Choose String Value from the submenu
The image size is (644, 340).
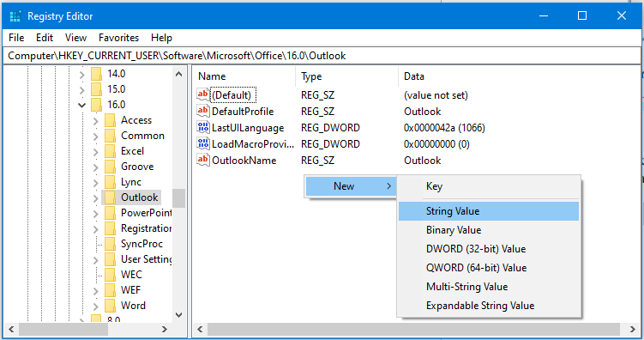[489, 211]
